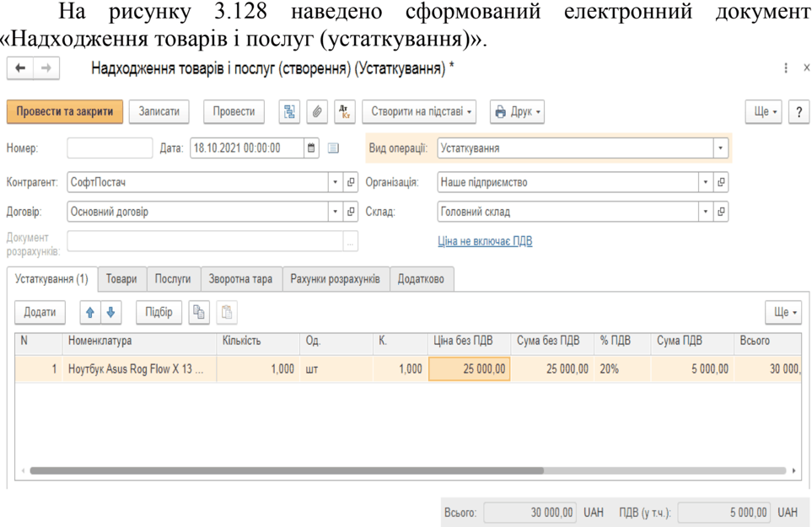This screenshot has width=812, height=527.
Task: Open the Друк print dropdown
Action: pos(518,111)
